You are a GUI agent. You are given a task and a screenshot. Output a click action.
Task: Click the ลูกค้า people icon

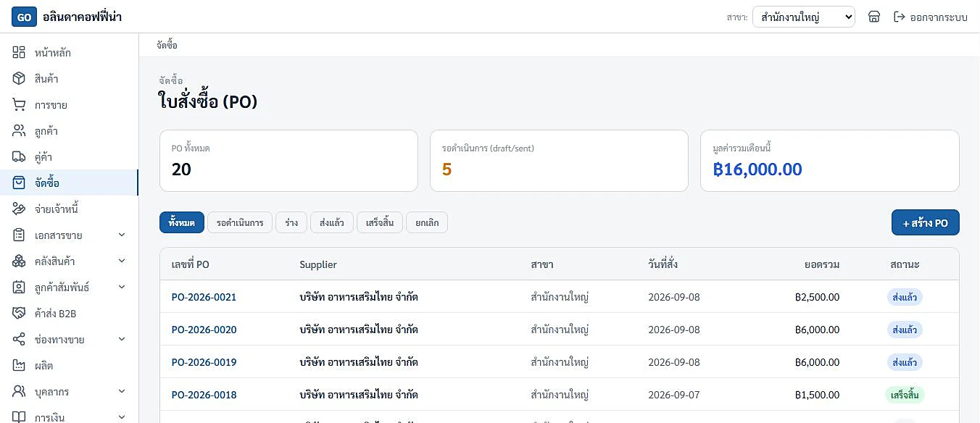[x=20, y=131]
